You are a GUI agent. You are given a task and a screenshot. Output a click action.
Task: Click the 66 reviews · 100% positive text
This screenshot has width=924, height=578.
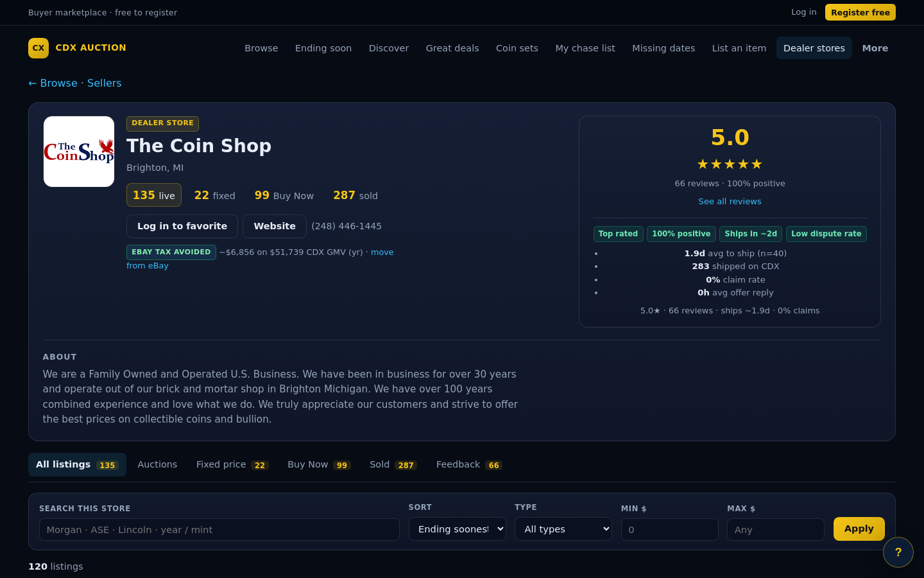point(730,184)
